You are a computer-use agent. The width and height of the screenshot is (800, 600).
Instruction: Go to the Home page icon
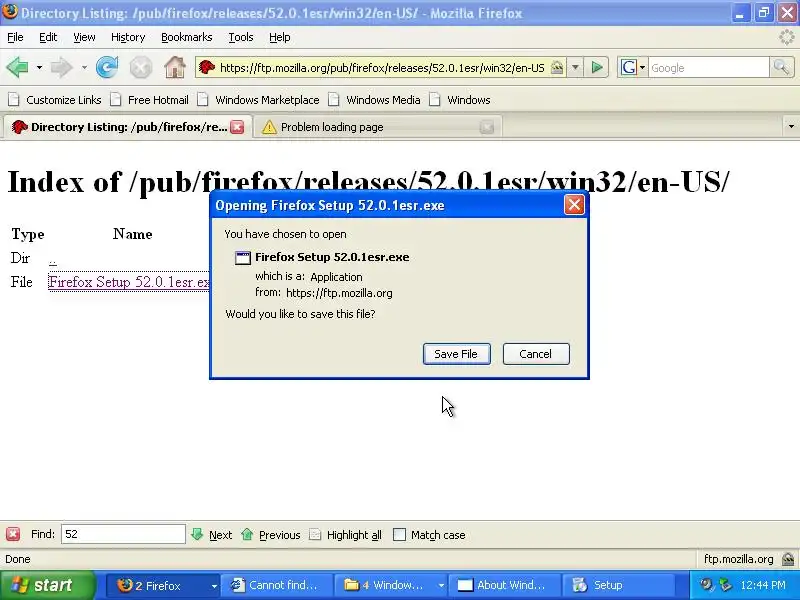(174, 67)
